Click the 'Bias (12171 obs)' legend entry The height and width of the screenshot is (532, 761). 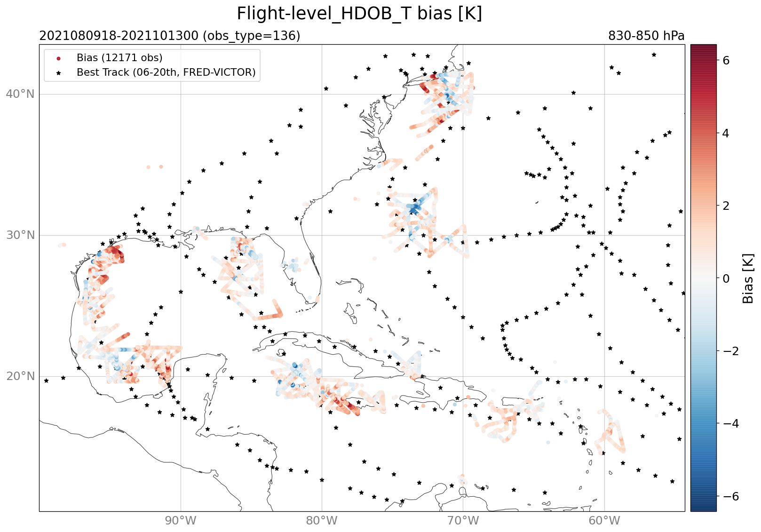point(119,58)
